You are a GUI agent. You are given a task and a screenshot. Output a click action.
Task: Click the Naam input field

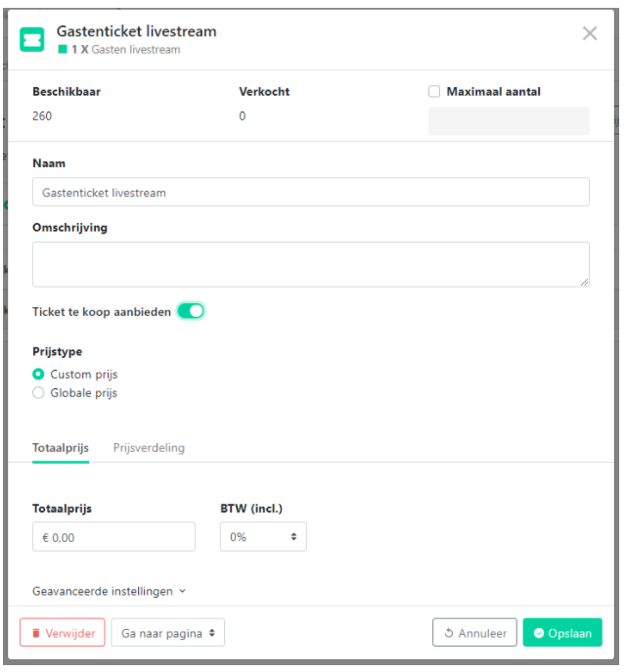pyautogui.click(x=311, y=192)
